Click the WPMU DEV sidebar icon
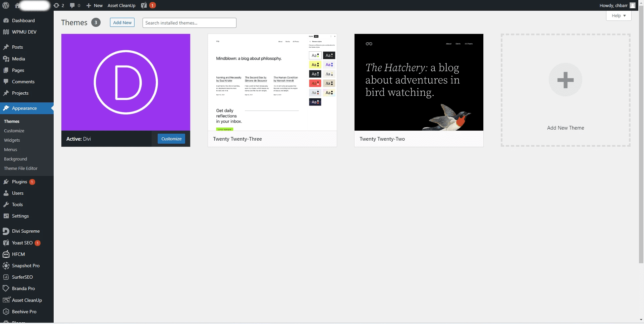The height and width of the screenshot is (324, 644). point(6,32)
